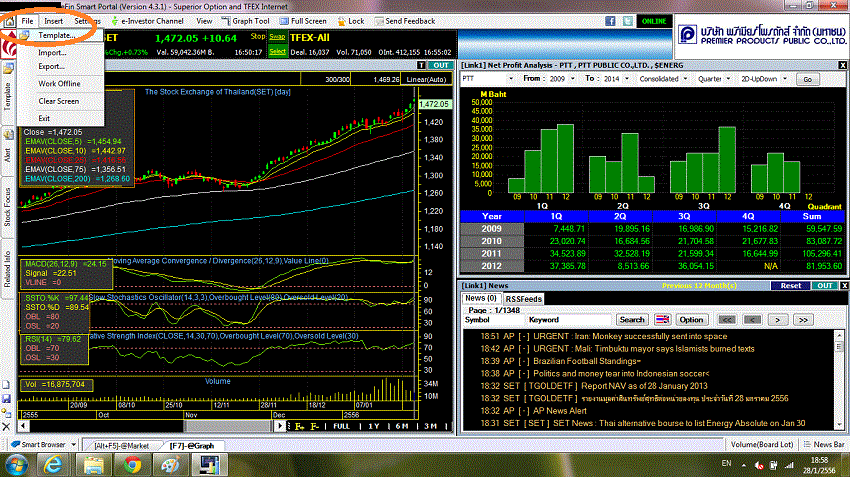
Task: Click the Go button in Net Profit Analysis
Action: click(807, 79)
